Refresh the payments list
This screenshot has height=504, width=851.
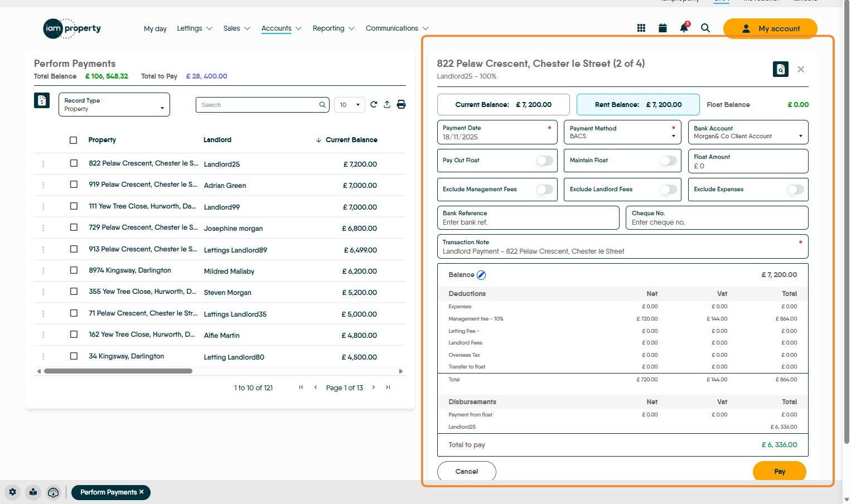374,105
